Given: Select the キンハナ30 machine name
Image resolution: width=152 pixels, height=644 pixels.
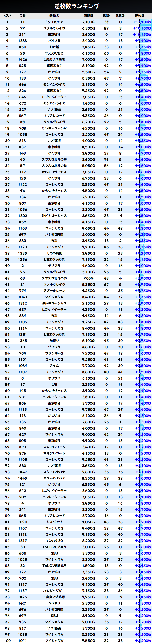Looking at the screenshot, I should 54,541.
